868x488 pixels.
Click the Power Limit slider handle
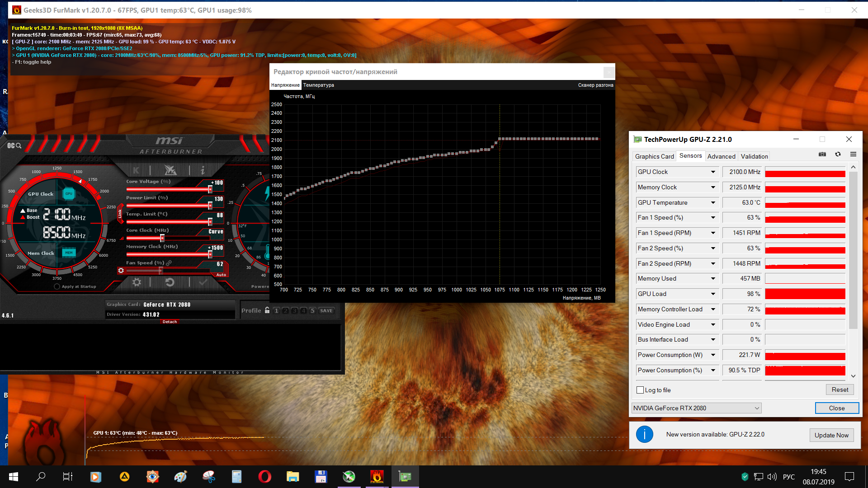(x=210, y=206)
